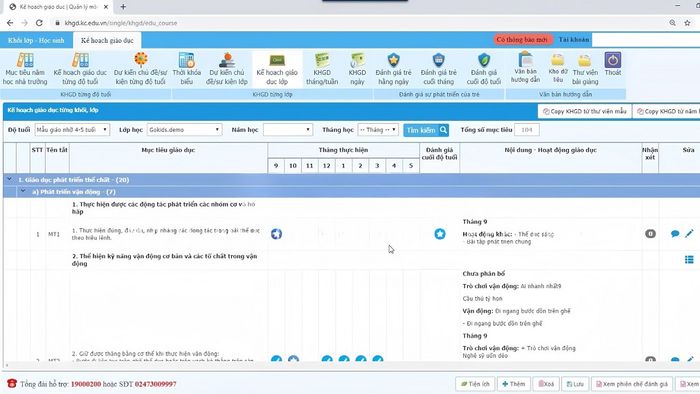The width and height of the screenshot is (700, 394).
Task: Open Kho dữ liệu icon
Action: [558, 60]
